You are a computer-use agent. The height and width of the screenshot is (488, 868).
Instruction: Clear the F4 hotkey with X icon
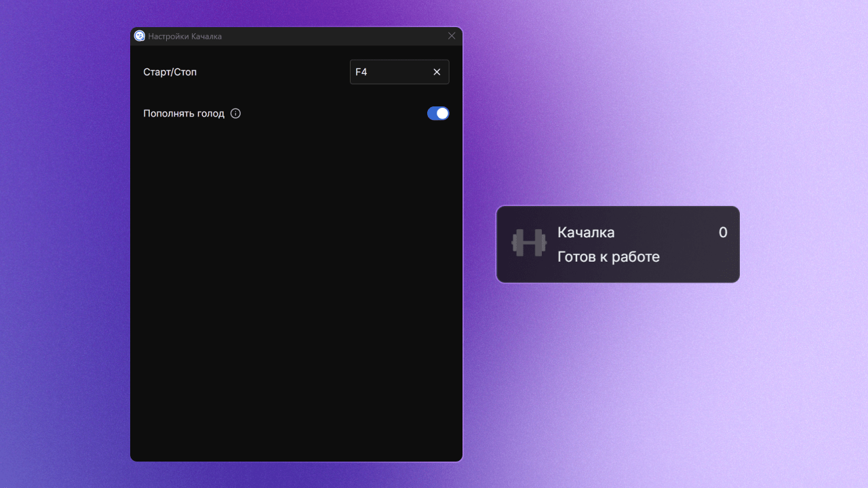coord(437,72)
